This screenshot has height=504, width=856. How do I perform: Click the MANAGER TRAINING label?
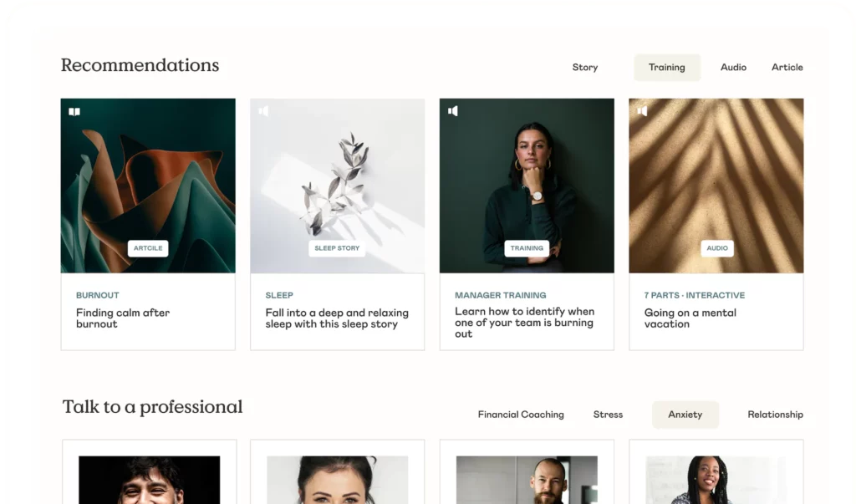[500, 295]
